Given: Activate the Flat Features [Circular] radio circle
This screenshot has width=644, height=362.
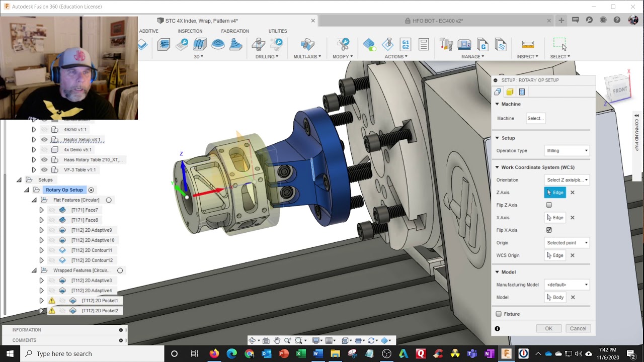Looking at the screenshot, I should coord(109,200).
